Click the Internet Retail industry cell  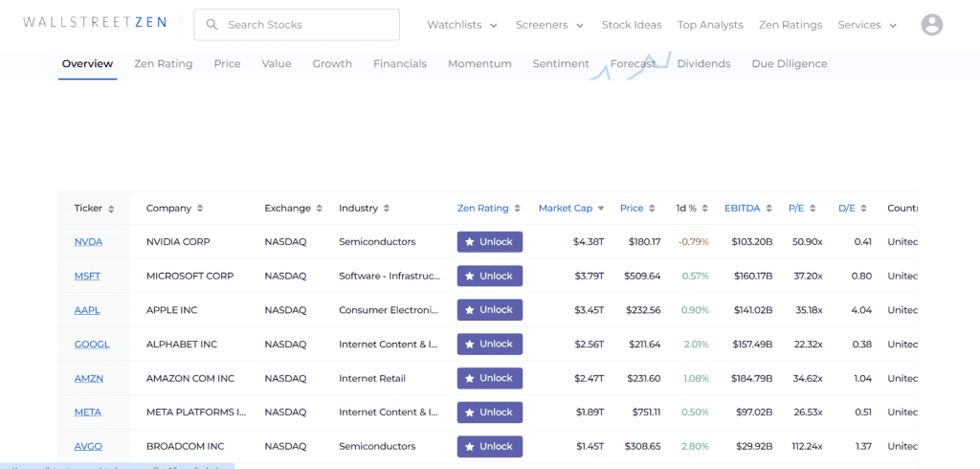click(372, 378)
